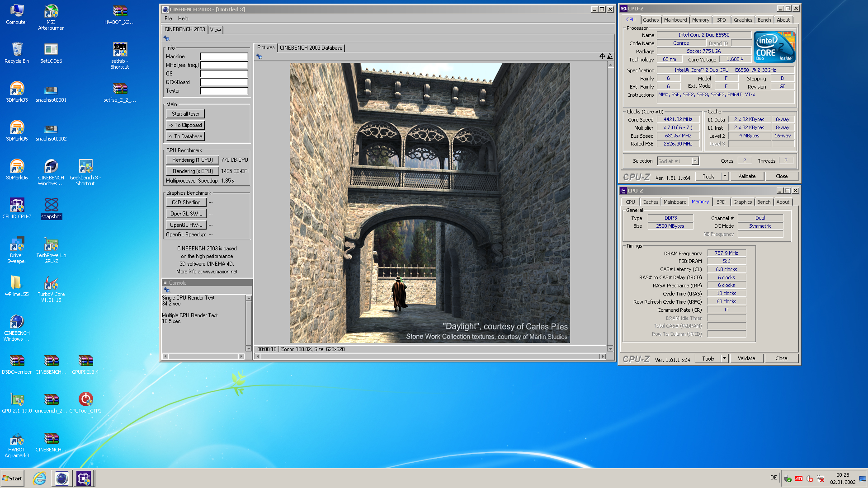Open the Cinebench Help menu
Image resolution: width=868 pixels, height=488 pixels.
(183, 19)
